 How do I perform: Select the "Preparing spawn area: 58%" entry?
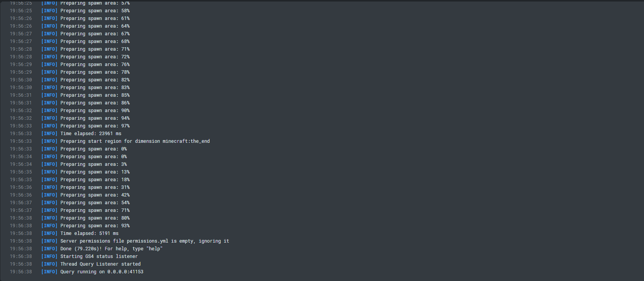95,11
